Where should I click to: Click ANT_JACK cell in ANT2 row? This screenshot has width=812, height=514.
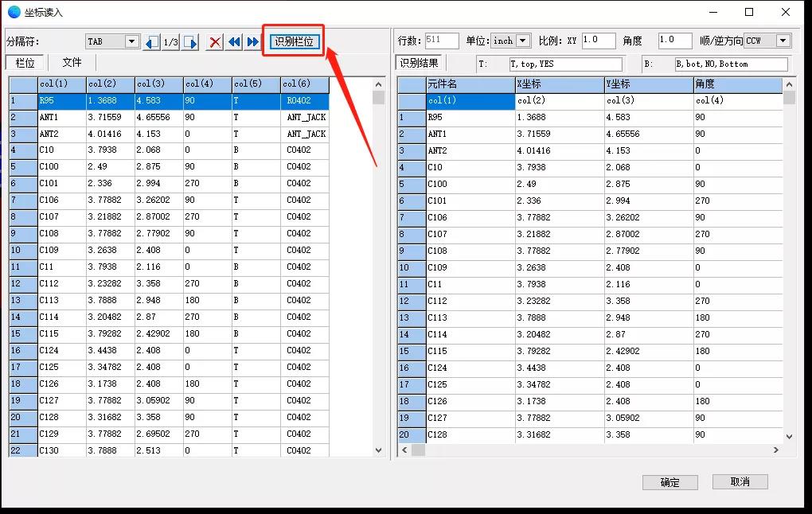coord(305,134)
